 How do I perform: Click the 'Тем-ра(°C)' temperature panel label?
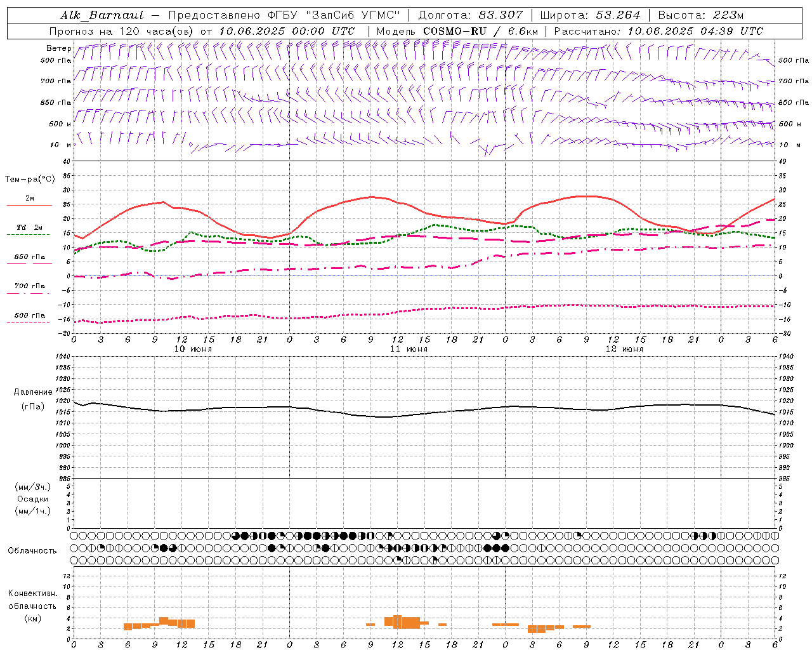click(x=30, y=180)
